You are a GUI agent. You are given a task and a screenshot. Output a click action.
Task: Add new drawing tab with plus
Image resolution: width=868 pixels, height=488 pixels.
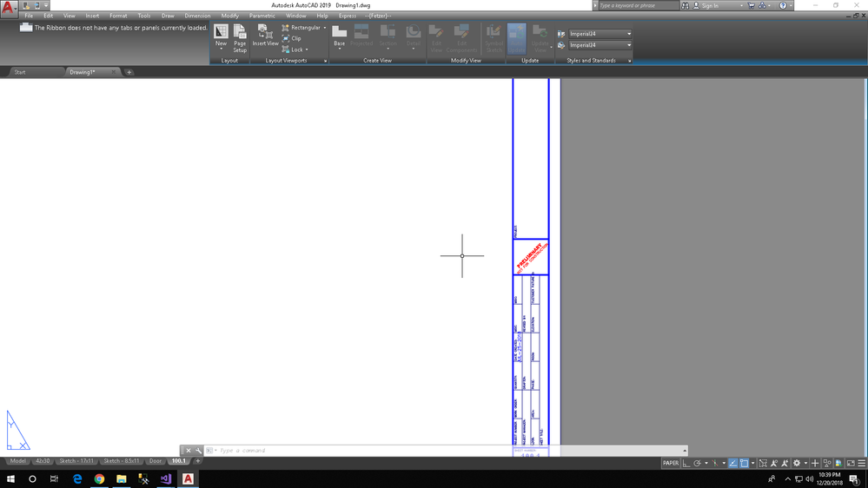point(129,72)
